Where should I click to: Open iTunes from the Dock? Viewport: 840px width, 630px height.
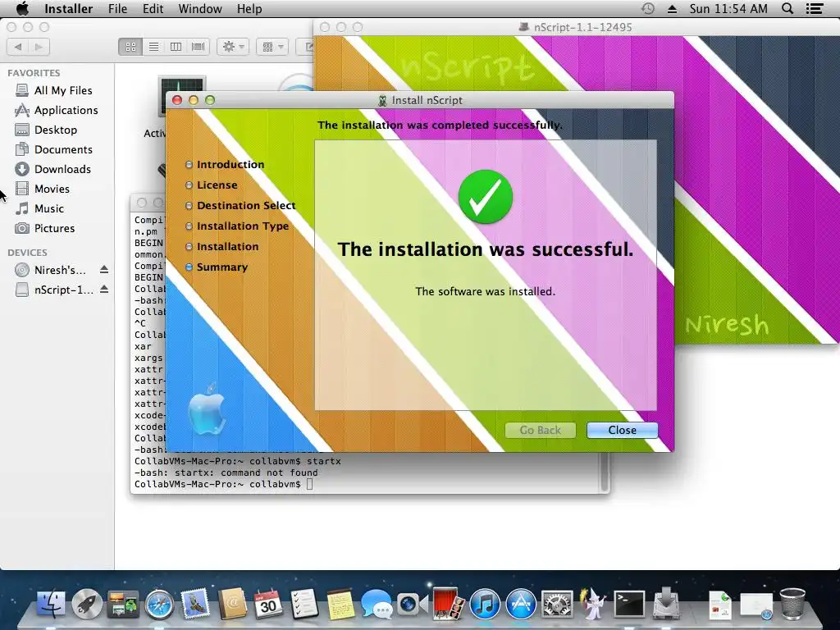click(484, 605)
